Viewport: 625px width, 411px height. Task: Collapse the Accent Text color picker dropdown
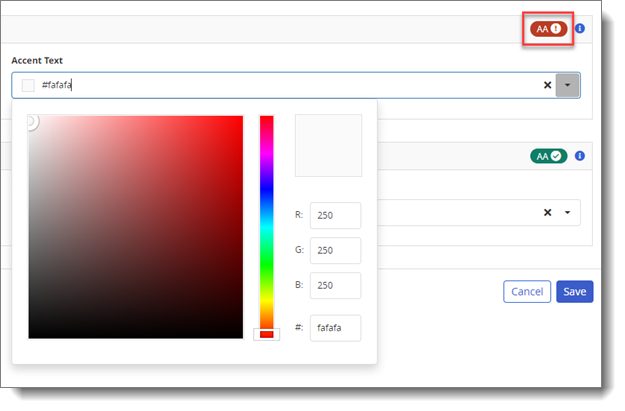tap(568, 85)
